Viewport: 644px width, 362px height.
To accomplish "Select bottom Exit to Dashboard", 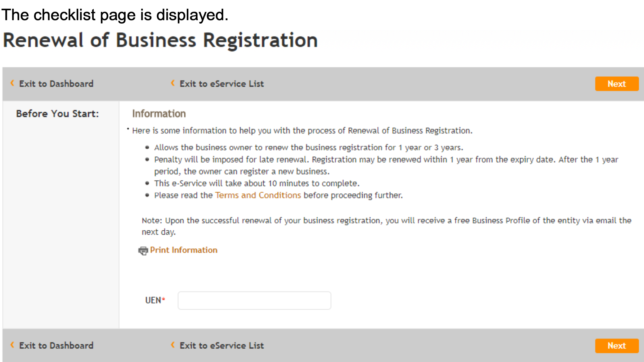I will click(x=56, y=345).
